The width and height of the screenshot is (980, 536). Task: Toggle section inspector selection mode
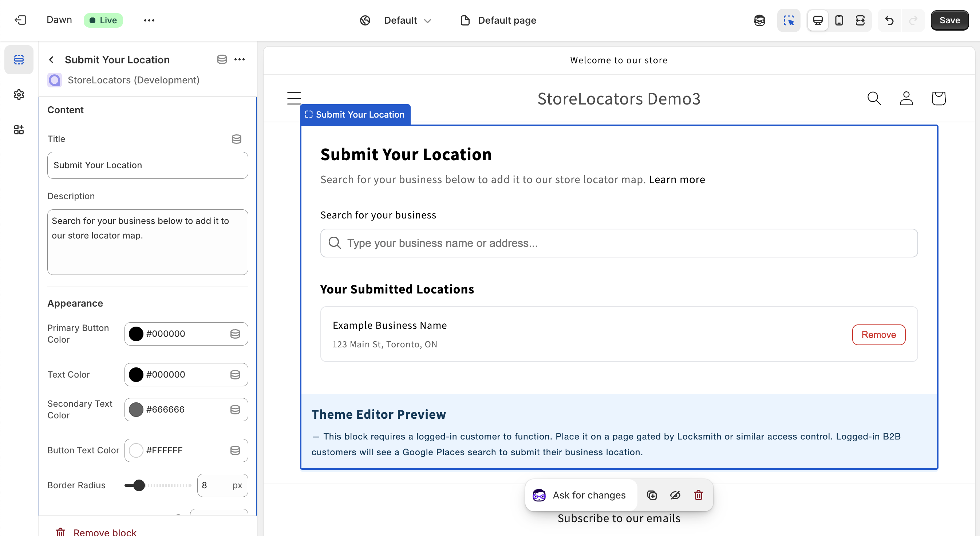pyautogui.click(x=789, y=20)
